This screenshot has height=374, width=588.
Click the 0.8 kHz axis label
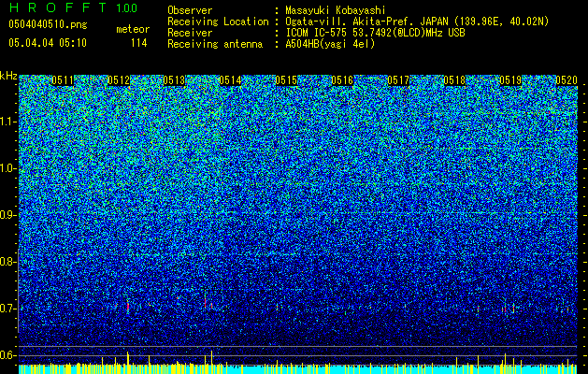pos(7,262)
